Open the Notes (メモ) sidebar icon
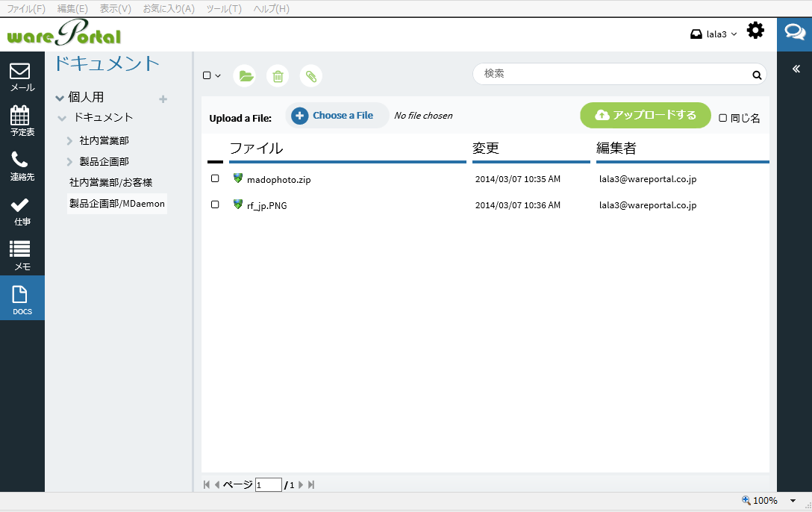812x512 pixels. point(22,255)
